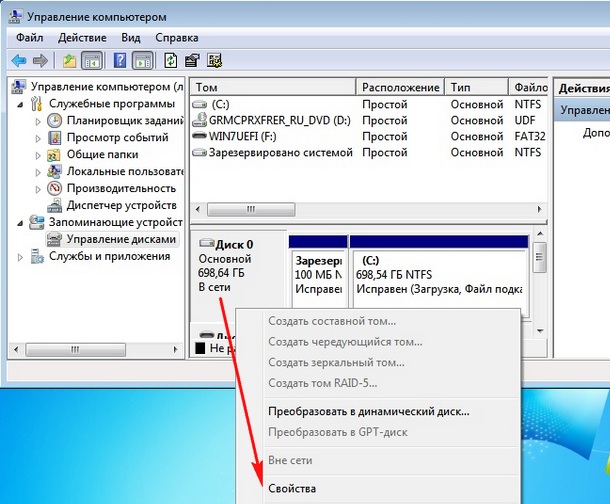Click the Refresh toolbar icon
610x504 pixels.
coord(171,61)
